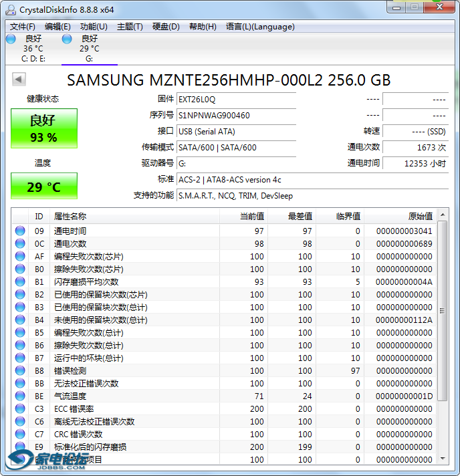Select attribute name 标准化后的闪存磨损
Image resolution: width=460 pixels, height=476 pixels.
90,447
